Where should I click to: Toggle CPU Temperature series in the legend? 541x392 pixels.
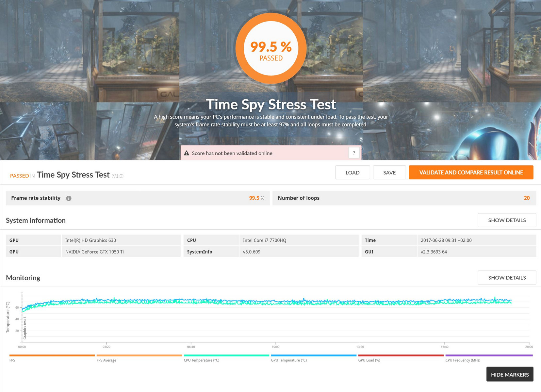pos(226,356)
